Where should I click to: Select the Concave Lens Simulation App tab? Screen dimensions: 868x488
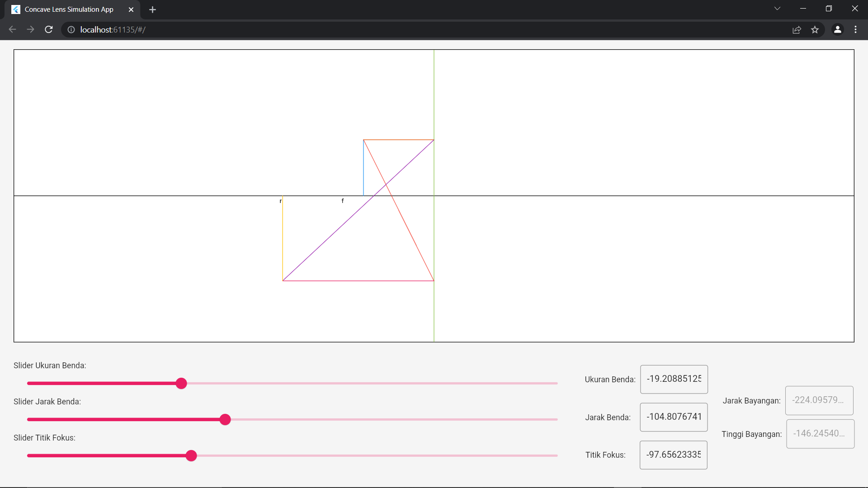click(69, 9)
